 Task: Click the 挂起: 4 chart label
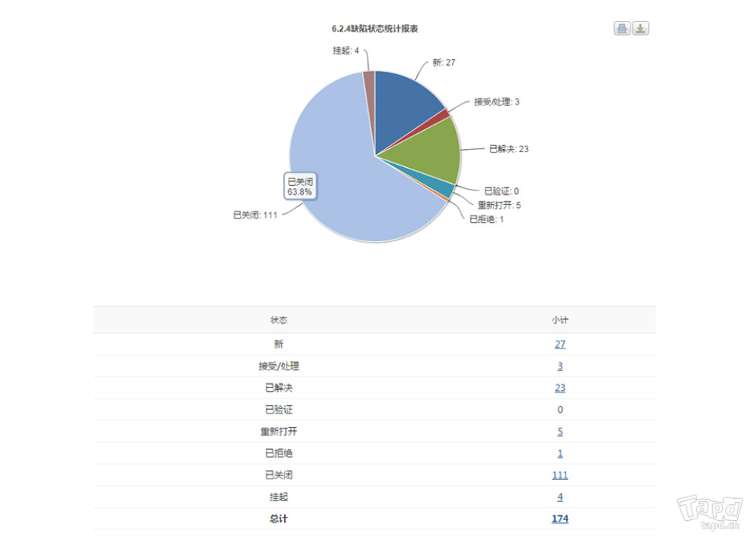click(x=345, y=51)
